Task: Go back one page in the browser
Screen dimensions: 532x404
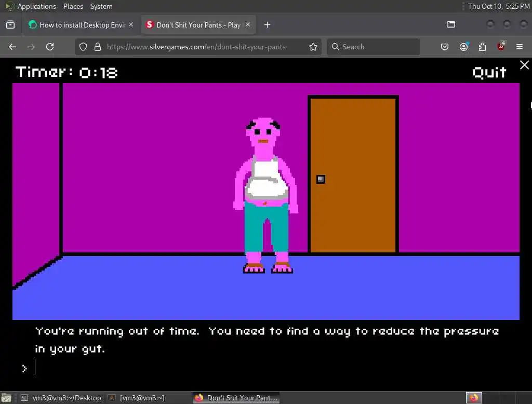Action: coord(12,47)
